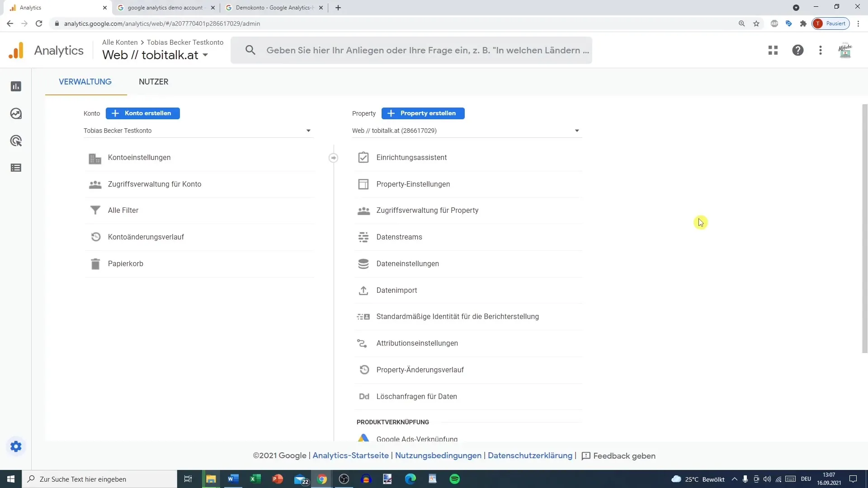
Task: Open the Web // tobitalk.at property picker
Action: pyautogui.click(x=155, y=55)
